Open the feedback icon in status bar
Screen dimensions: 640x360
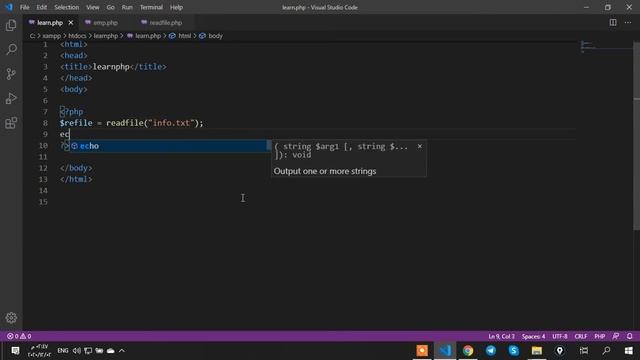616,336
